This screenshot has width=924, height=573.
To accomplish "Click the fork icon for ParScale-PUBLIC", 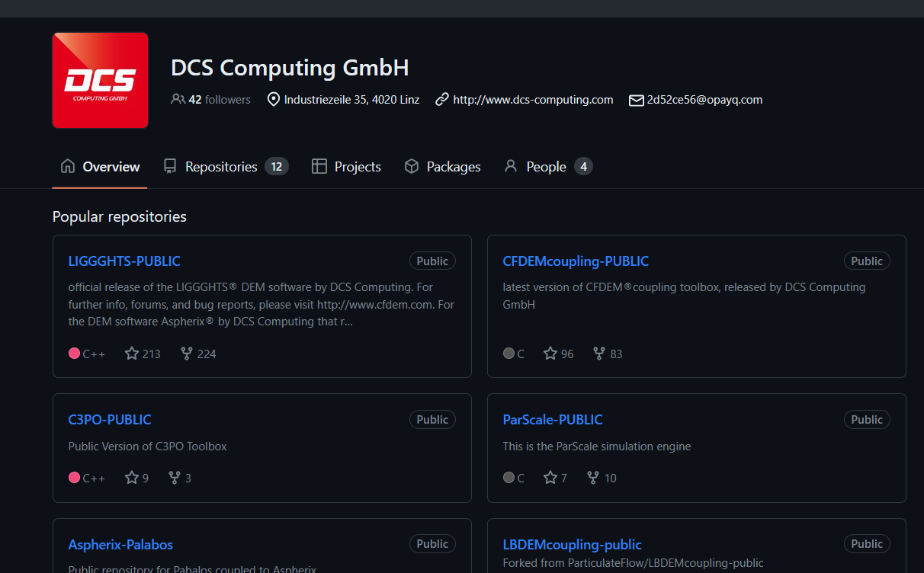I will click(x=593, y=478).
